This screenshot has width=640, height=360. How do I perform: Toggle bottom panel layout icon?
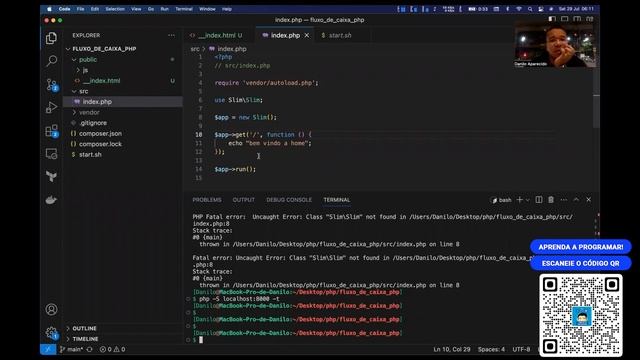pos(564,19)
